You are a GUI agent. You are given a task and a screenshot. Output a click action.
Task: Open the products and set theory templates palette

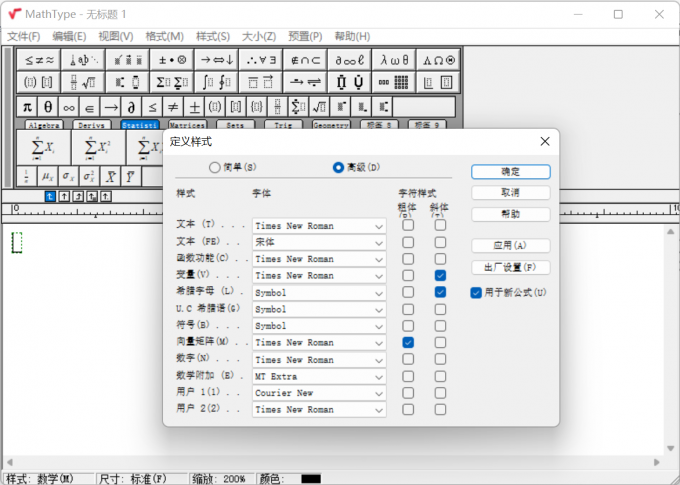350,82
